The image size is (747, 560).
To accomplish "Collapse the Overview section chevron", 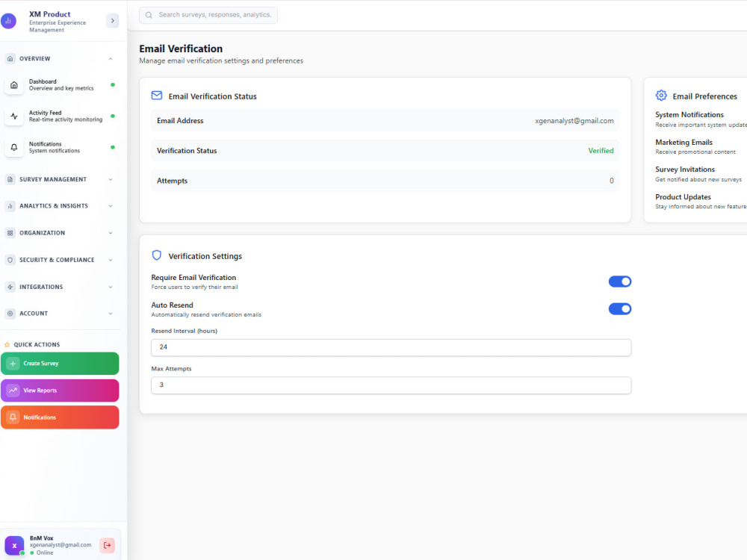I will (x=111, y=58).
